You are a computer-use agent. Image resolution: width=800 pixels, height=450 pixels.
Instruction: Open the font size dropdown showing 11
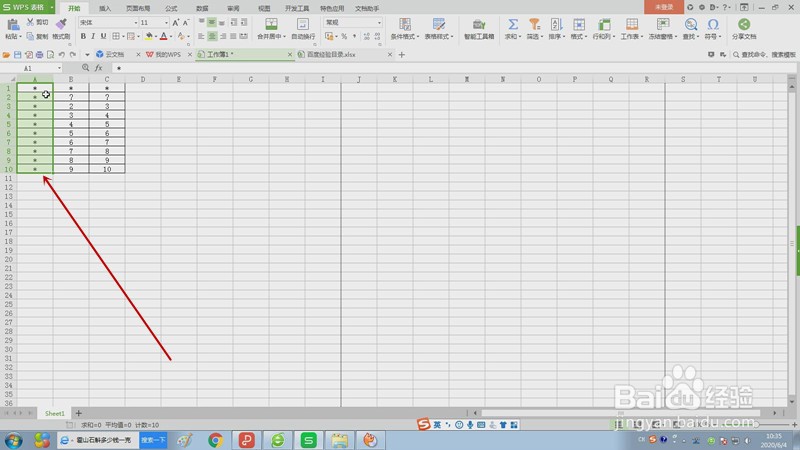[166, 22]
